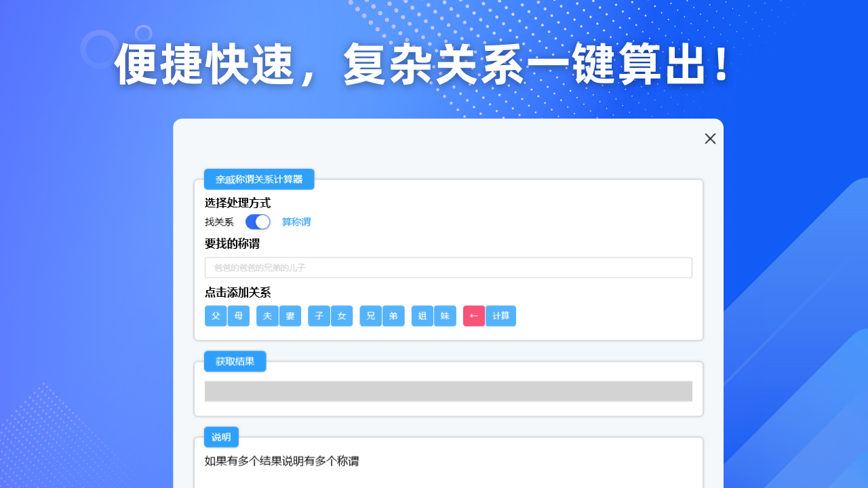
Task: Select the 算称谓 mode label
Action: (296, 222)
